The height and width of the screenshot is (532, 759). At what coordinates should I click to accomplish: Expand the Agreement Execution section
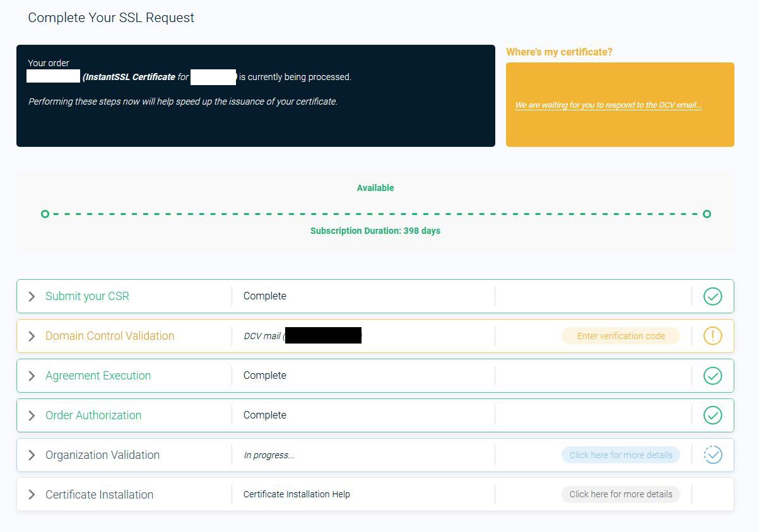pyautogui.click(x=32, y=375)
